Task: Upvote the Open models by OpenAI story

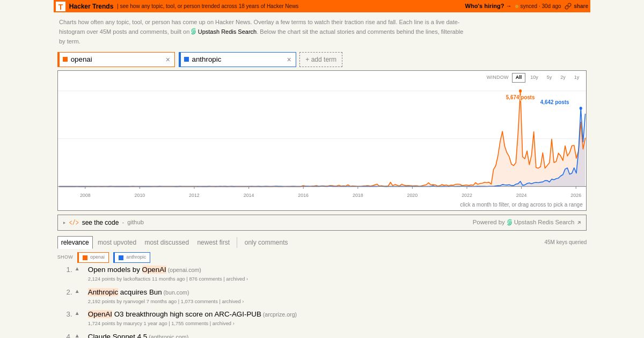Action: tap(77, 269)
